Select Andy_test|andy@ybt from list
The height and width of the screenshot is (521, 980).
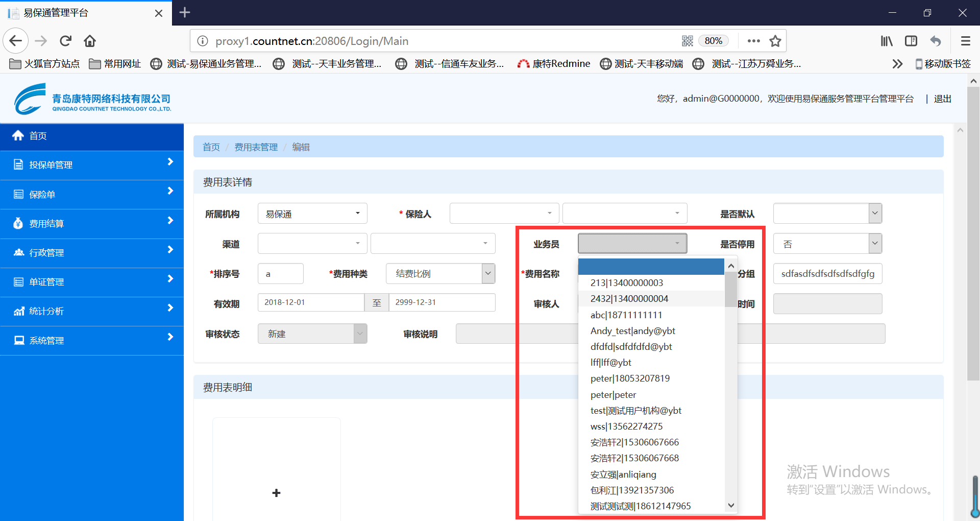point(632,331)
